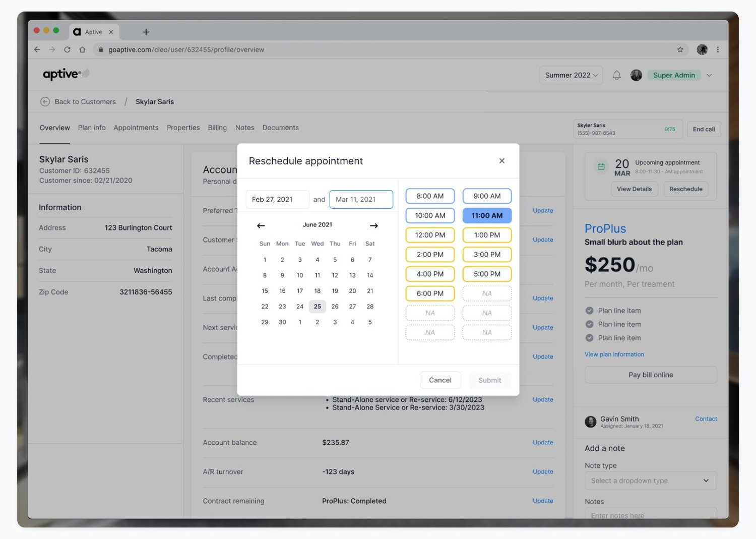This screenshot has height=539, width=756.
Task: Switch to the Overview tab
Action: click(55, 128)
